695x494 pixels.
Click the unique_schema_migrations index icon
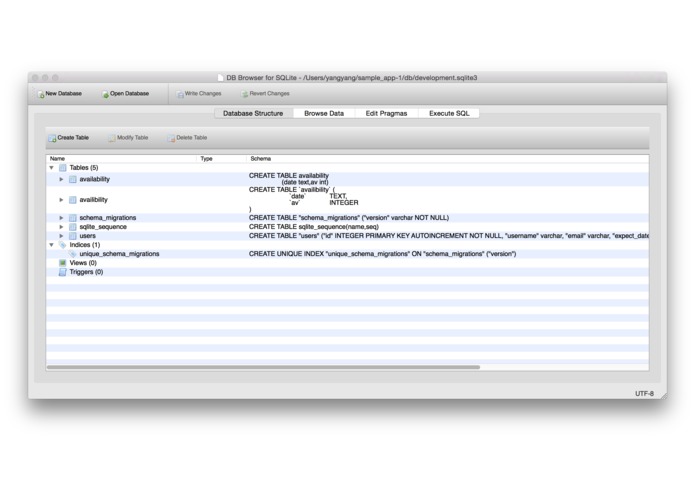click(x=73, y=254)
